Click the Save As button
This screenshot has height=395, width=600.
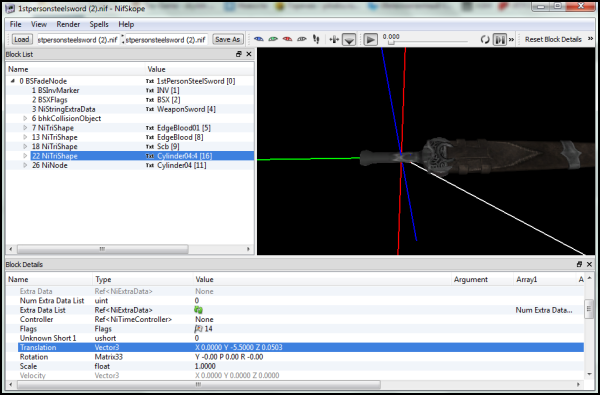click(x=227, y=39)
